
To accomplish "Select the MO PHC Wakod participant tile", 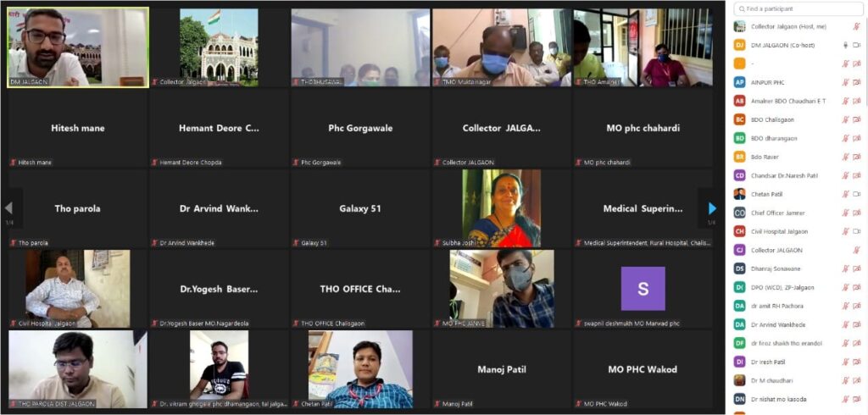I will pyautogui.click(x=643, y=369).
